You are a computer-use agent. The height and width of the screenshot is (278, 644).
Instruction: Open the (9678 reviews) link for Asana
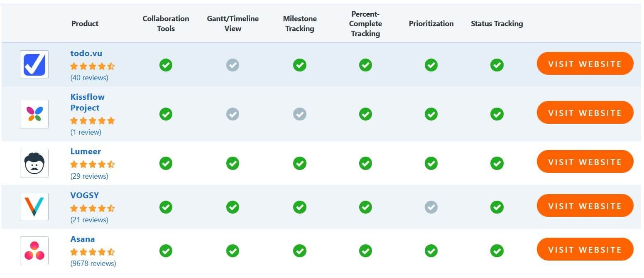tap(92, 263)
